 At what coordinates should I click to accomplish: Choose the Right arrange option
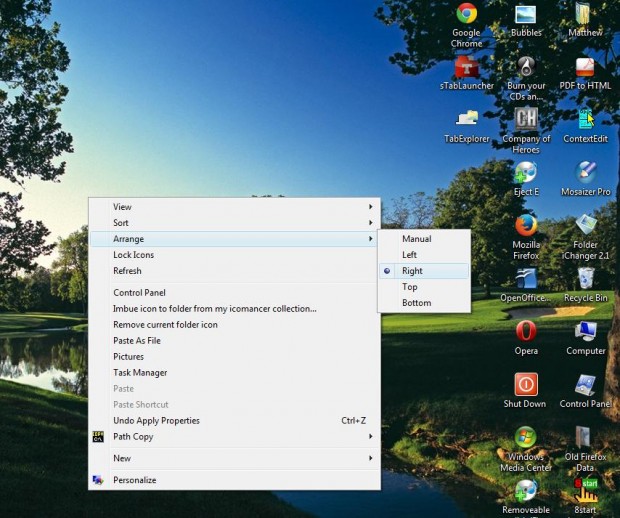click(413, 271)
